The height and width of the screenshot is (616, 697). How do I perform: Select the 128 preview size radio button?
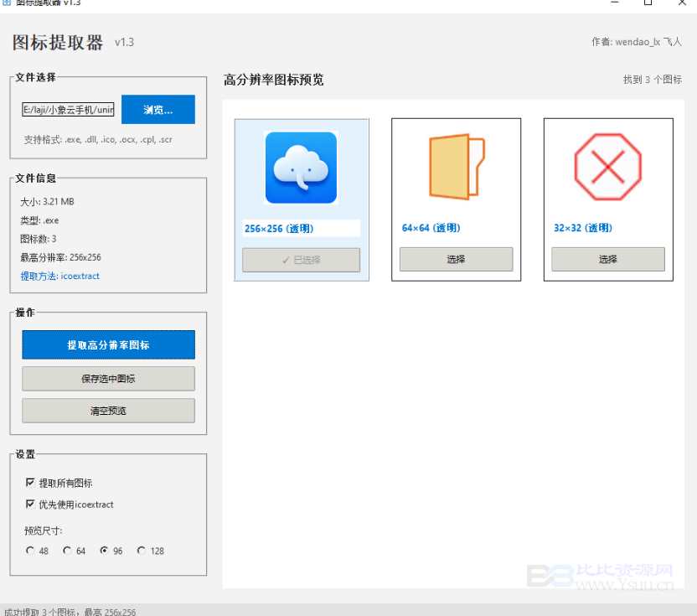[142, 551]
